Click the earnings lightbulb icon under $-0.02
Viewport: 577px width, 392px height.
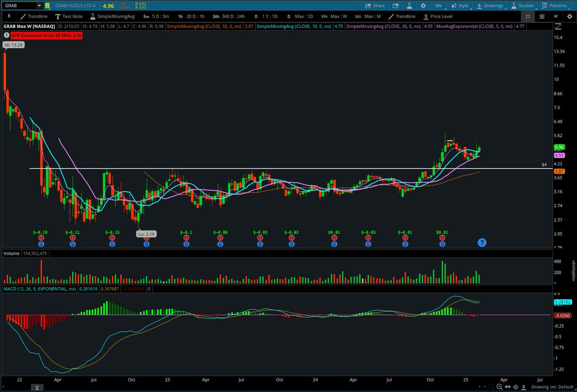tap(291, 244)
